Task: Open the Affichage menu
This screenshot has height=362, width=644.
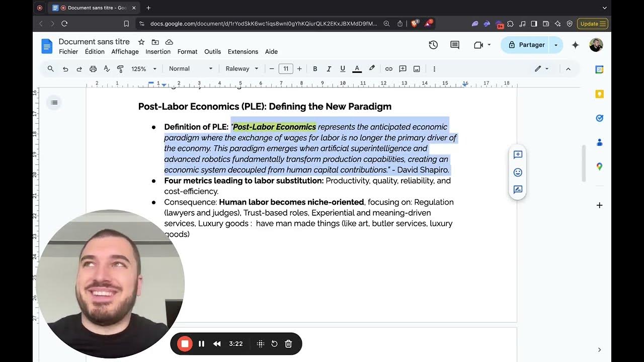Action: coord(125,51)
